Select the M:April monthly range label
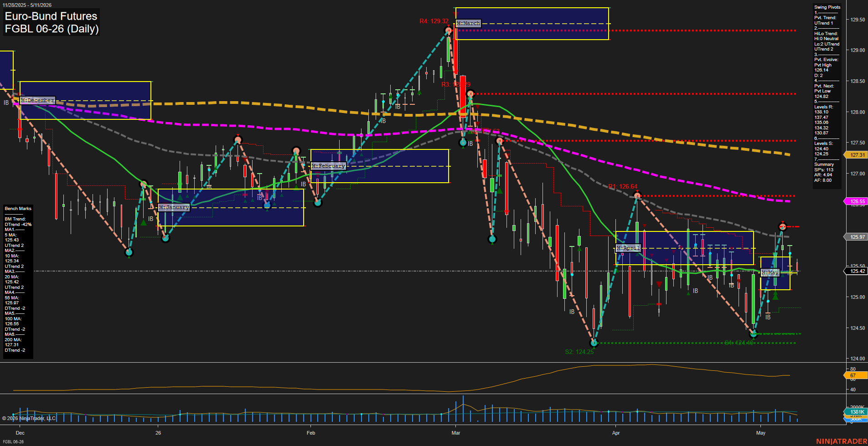 pos(628,248)
